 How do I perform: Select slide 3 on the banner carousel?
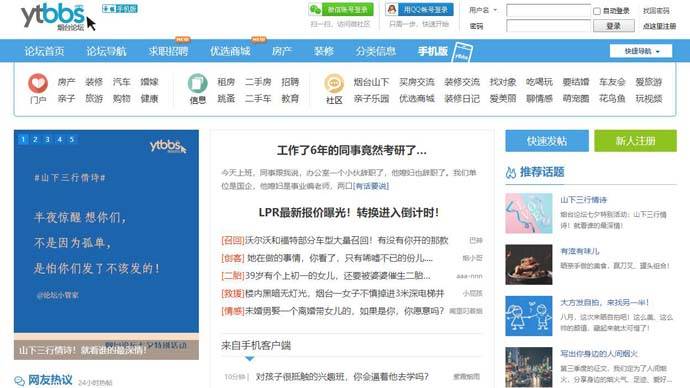(48, 139)
